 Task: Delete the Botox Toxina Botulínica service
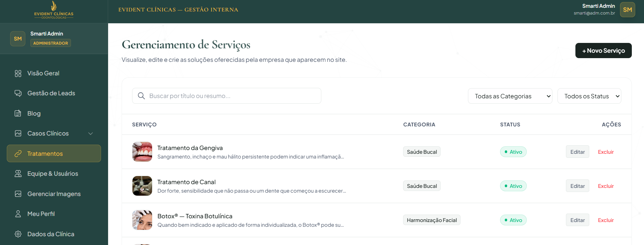coord(606,220)
